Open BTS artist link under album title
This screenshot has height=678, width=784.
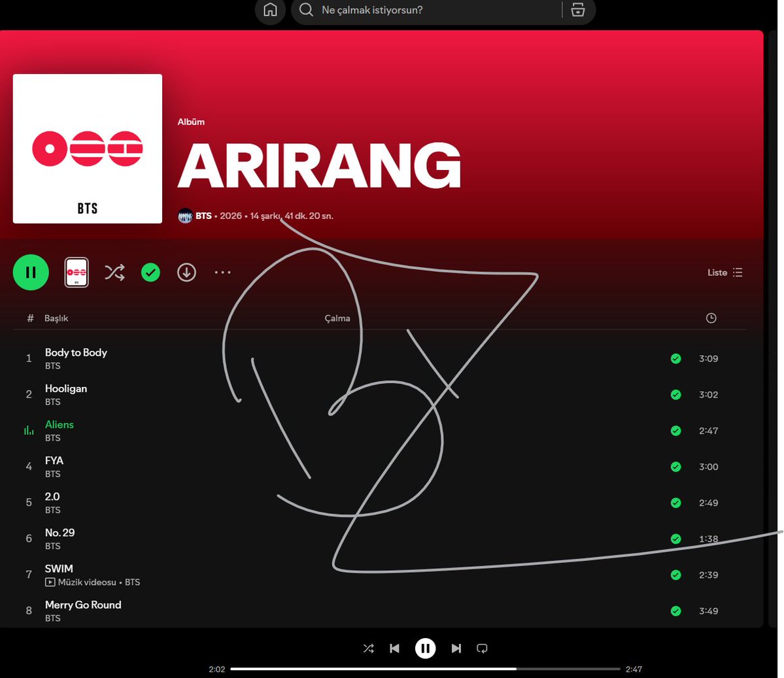[203, 216]
